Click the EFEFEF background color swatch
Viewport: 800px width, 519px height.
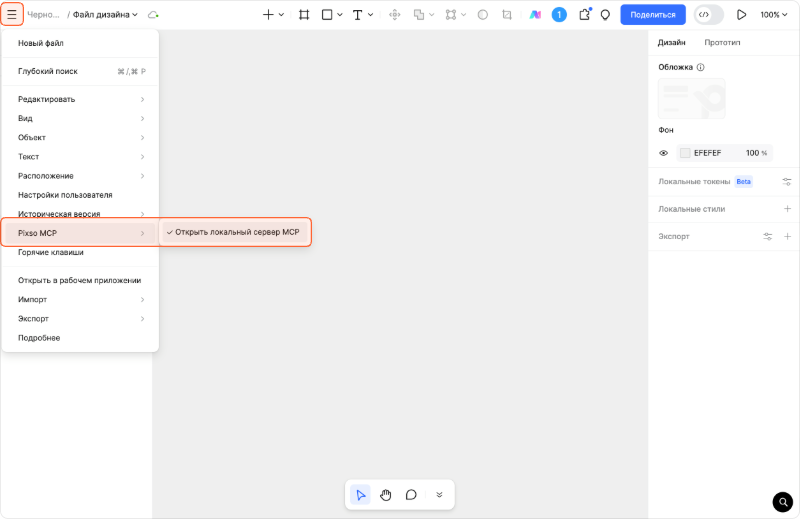pos(685,153)
